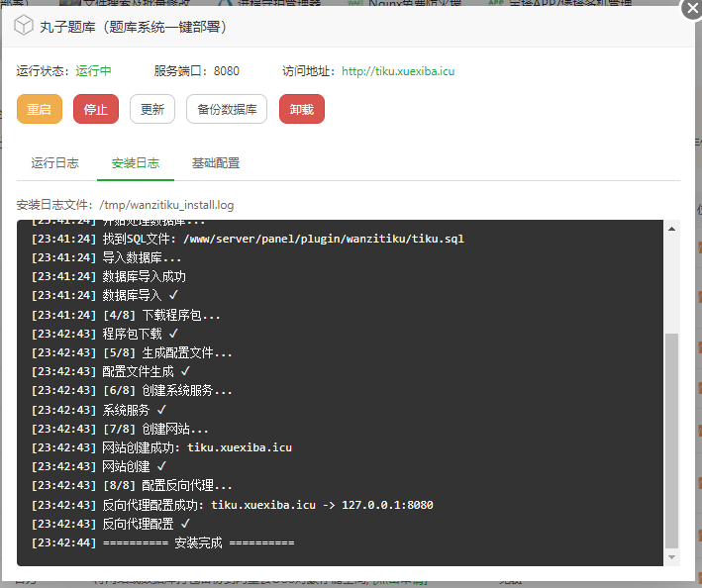This screenshot has height=588, width=702.
Task: Uninstall the plugin with 卸载 button
Action: point(302,109)
